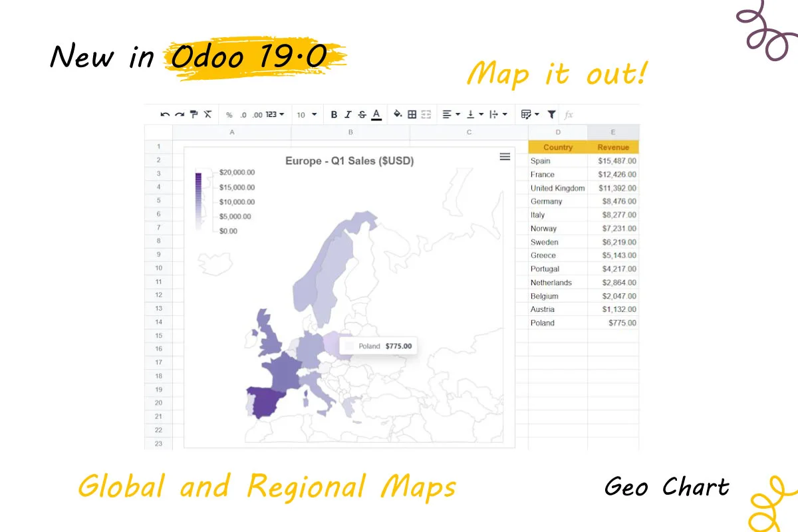The height and width of the screenshot is (532, 798).
Task: Click the Revenue header cell
Action: (x=613, y=147)
